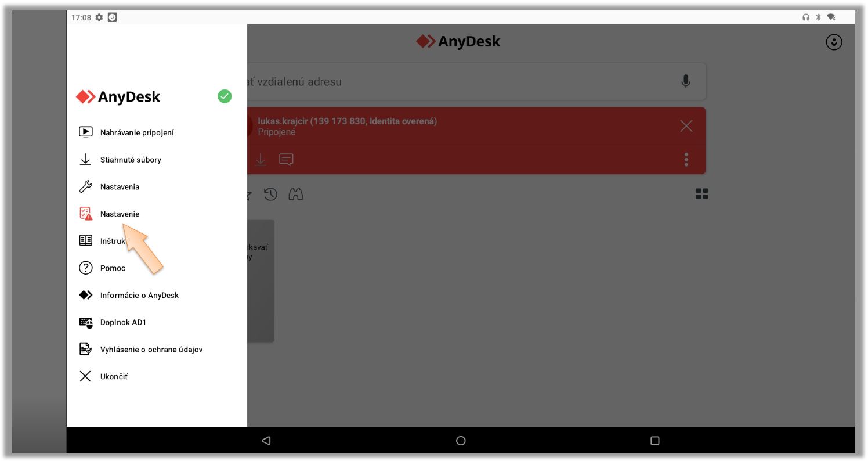Click the Wi-Fi status bar icon

(x=831, y=17)
